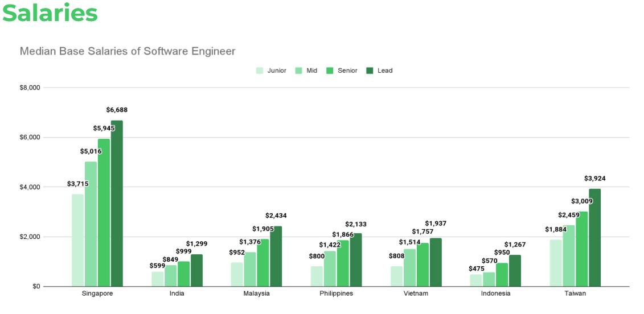Select the Median Base Salaries chart title
The width and height of the screenshot is (644, 314).
click(128, 51)
